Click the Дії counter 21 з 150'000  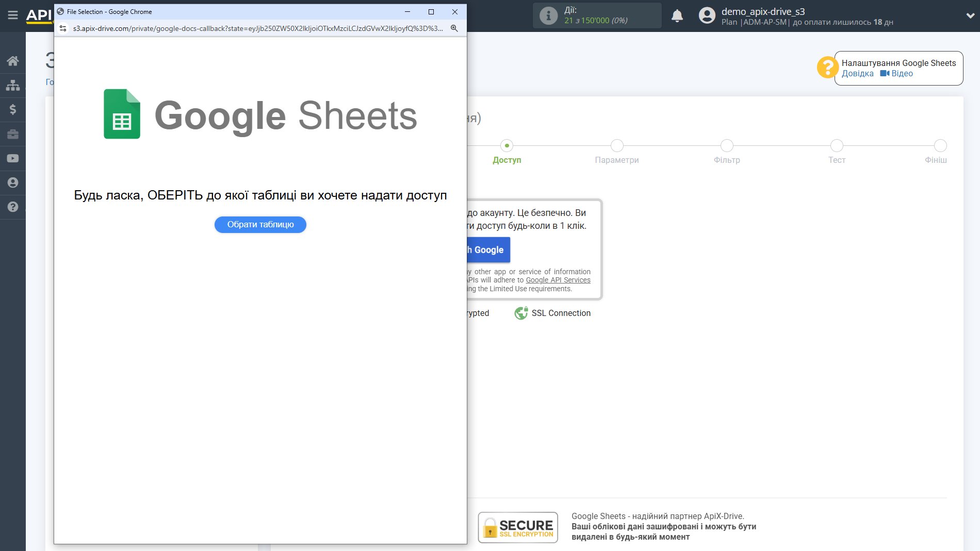click(596, 21)
